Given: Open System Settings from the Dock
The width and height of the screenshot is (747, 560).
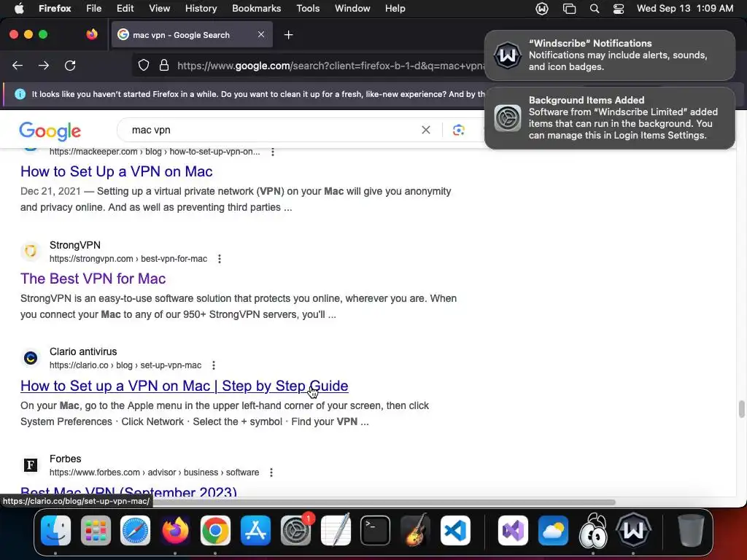Looking at the screenshot, I should point(296,531).
